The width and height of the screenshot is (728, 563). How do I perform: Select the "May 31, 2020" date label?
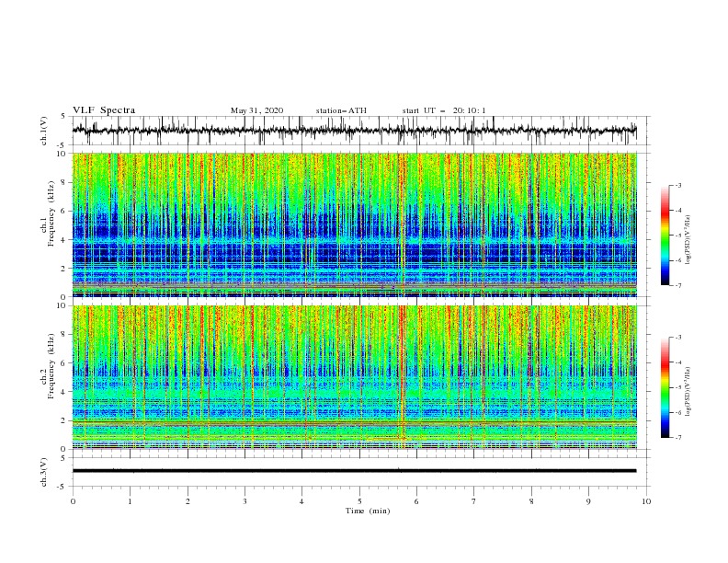[x=256, y=110]
